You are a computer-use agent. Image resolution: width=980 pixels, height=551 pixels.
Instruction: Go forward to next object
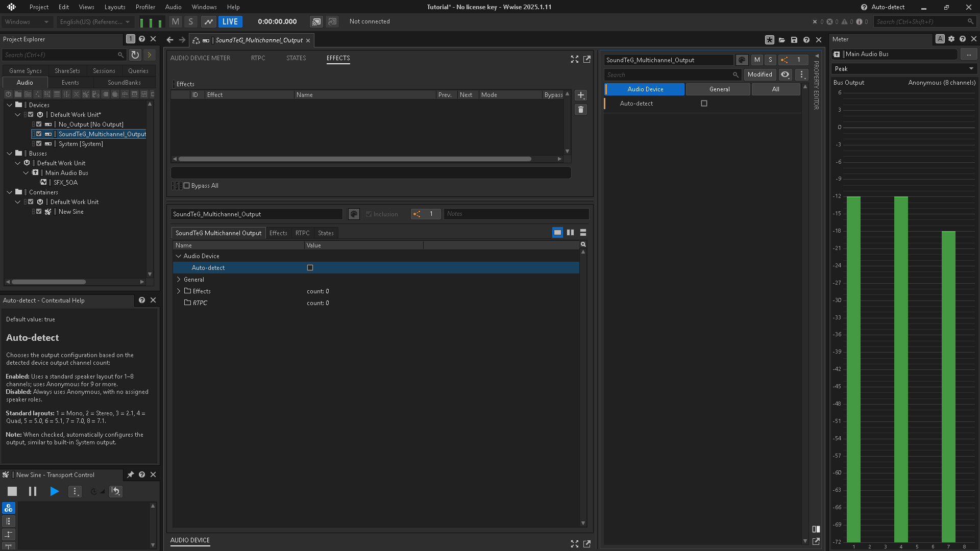182,40
